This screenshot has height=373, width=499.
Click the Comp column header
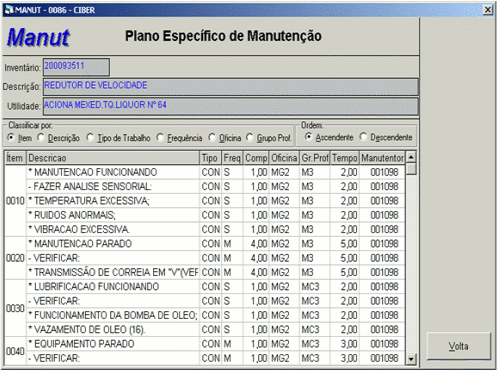pos(256,158)
